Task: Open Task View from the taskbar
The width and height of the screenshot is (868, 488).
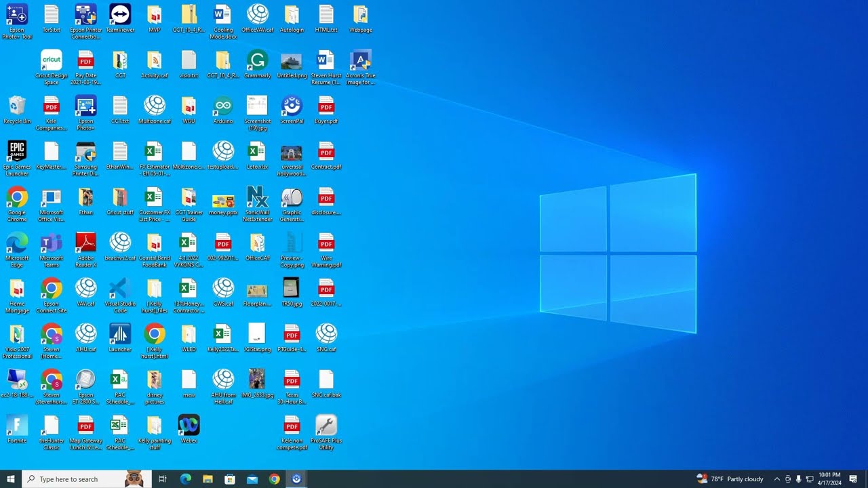Action: 163,479
